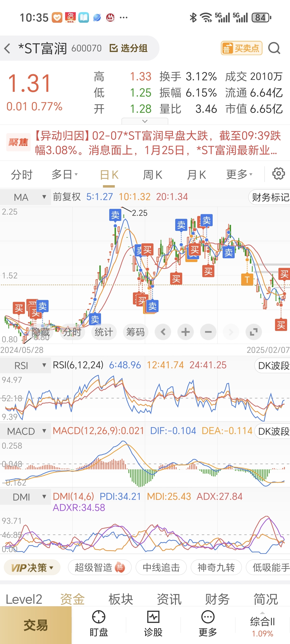Image resolution: width=290 pixels, height=644 pixels.
Task: Open Level2 tab
Action: tap(24, 599)
